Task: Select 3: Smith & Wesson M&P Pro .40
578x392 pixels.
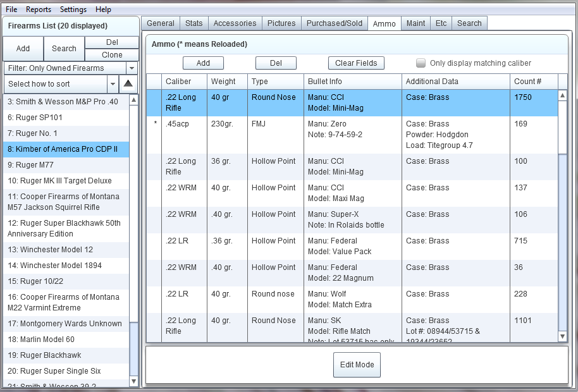Action: coord(66,102)
